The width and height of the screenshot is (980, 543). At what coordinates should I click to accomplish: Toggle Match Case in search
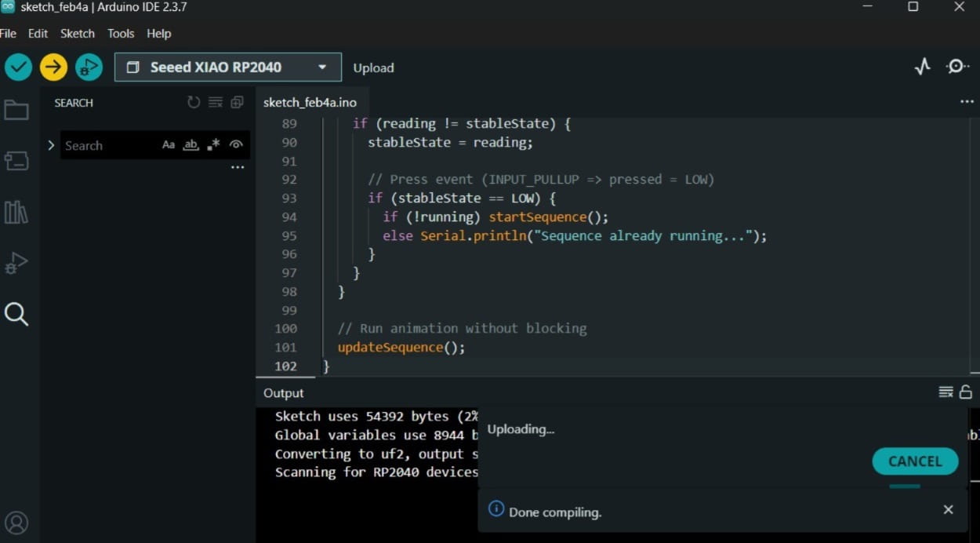169,145
